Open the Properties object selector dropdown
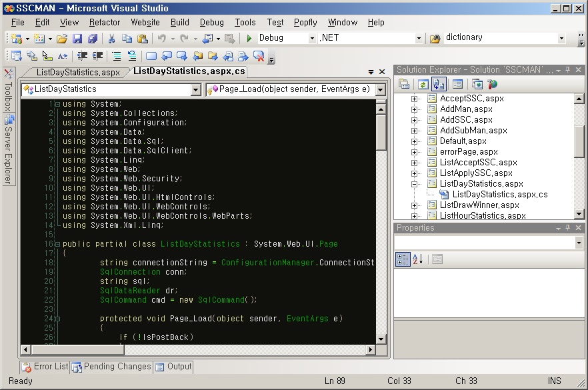Viewport: 588px width, 390px height. tap(579, 243)
